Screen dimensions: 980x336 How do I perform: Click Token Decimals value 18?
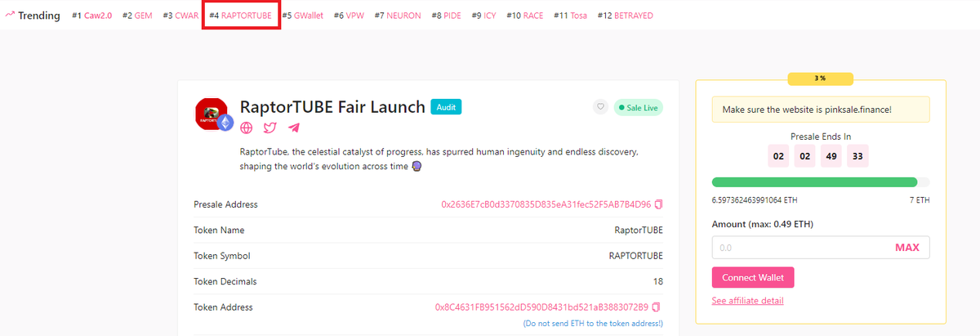(x=658, y=282)
